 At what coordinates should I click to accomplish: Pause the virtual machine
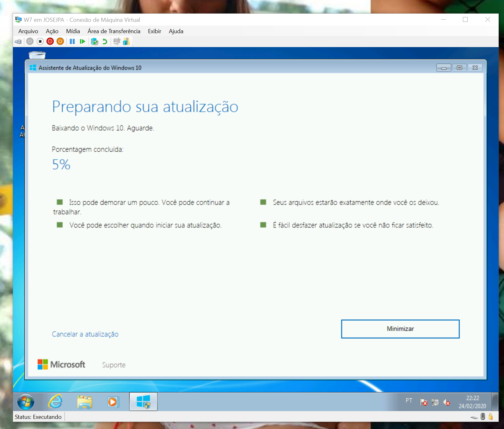click(72, 41)
